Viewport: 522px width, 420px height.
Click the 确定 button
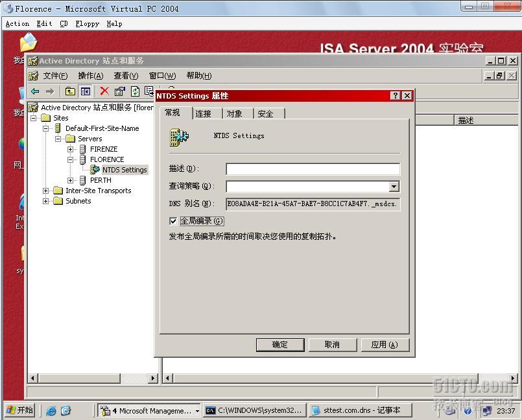click(280, 345)
